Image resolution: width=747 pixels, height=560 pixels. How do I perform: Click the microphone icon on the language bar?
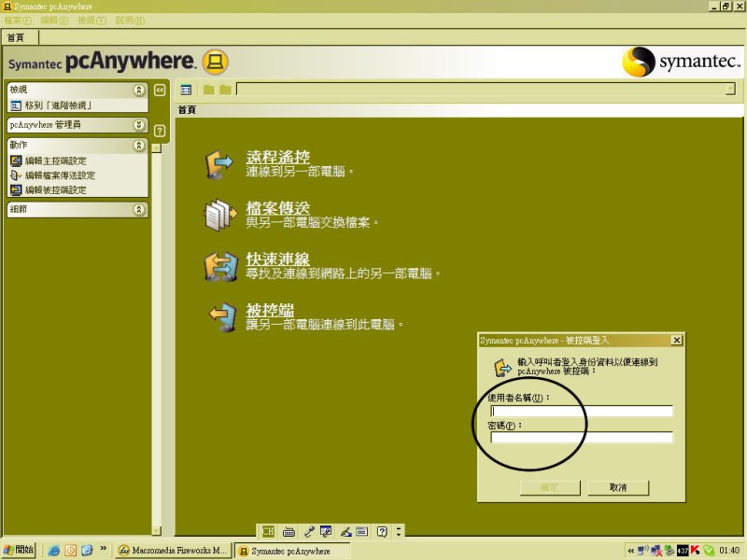[x=309, y=531]
